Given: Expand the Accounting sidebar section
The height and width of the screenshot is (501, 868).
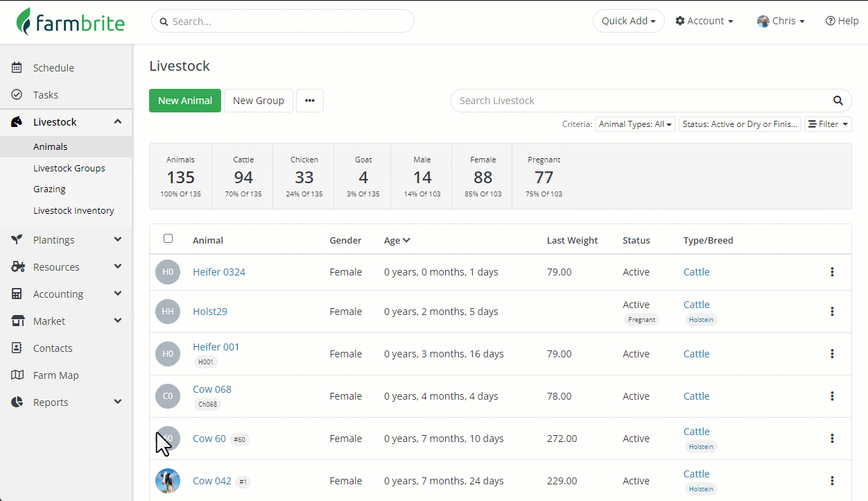Looking at the screenshot, I should 118,294.
